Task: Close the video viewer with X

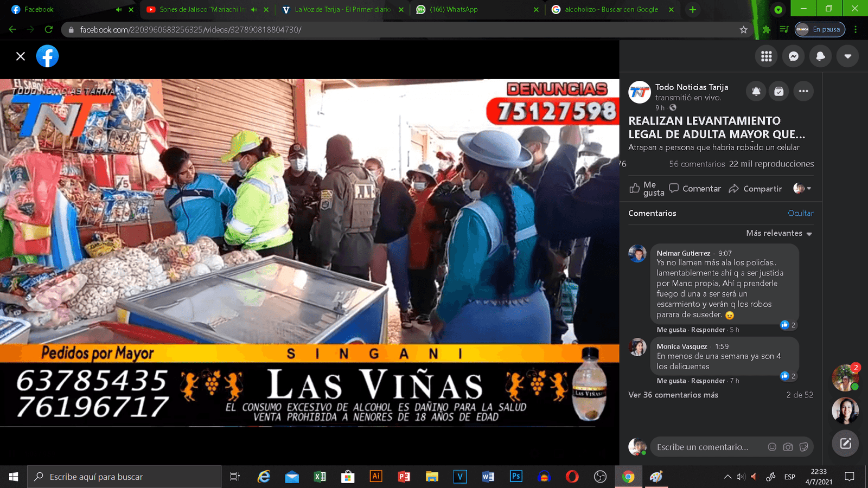Action: tap(21, 56)
